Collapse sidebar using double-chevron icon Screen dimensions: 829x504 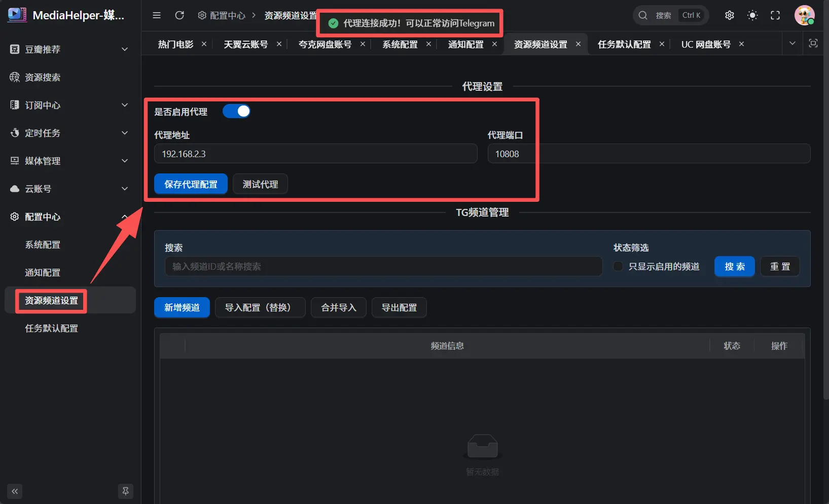point(15,491)
